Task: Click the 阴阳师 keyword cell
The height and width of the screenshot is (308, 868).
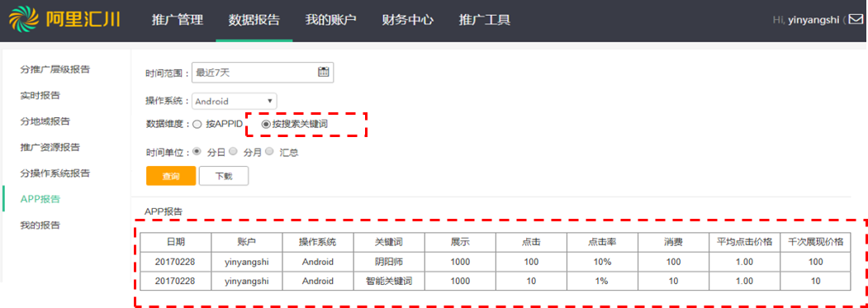Action: 389,262
